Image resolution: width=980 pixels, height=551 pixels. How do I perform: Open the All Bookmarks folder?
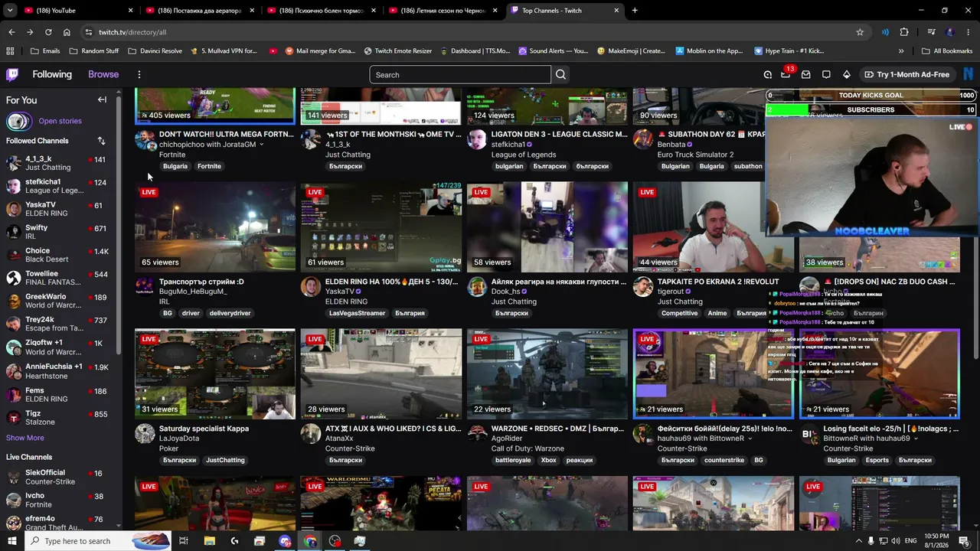coord(947,51)
